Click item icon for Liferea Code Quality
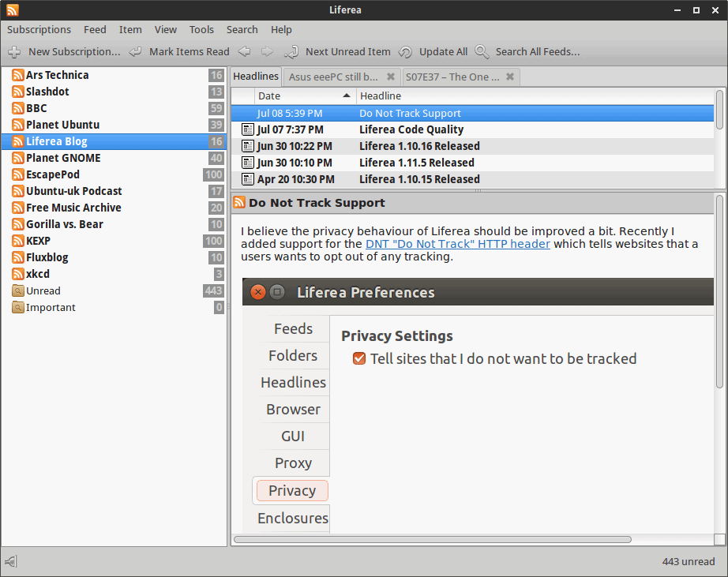 click(x=248, y=130)
